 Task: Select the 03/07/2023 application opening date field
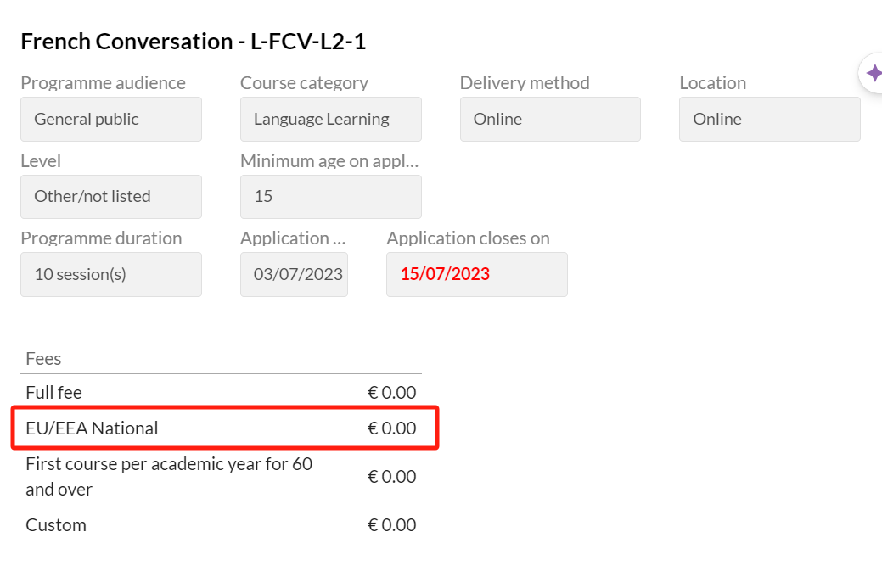point(294,275)
